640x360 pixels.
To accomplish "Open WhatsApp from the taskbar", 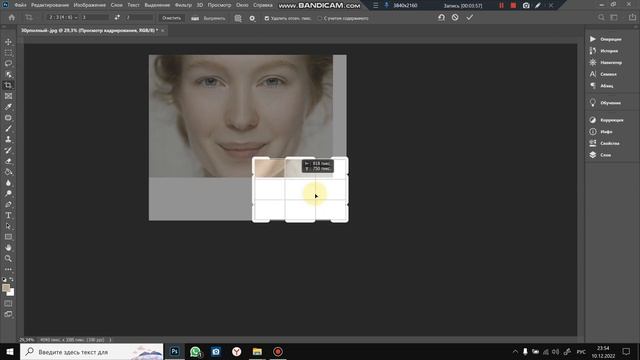I will coord(196,351).
